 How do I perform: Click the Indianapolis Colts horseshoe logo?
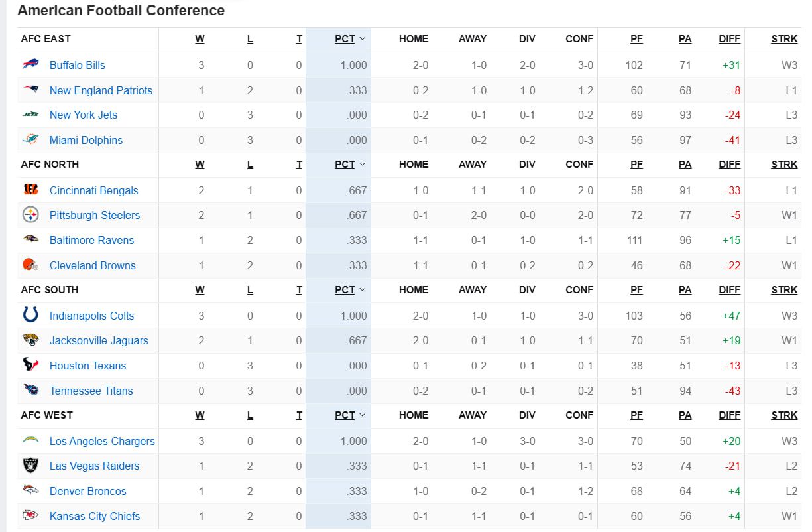[30, 315]
